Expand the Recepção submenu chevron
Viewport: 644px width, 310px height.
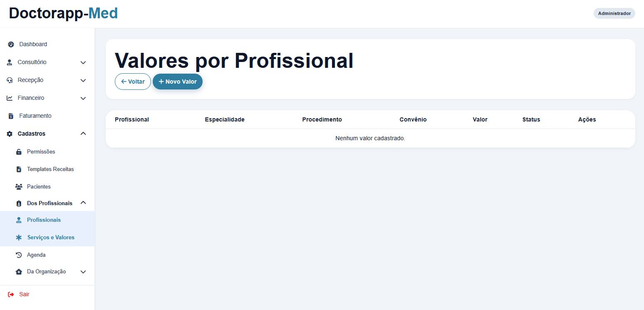[83, 80]
